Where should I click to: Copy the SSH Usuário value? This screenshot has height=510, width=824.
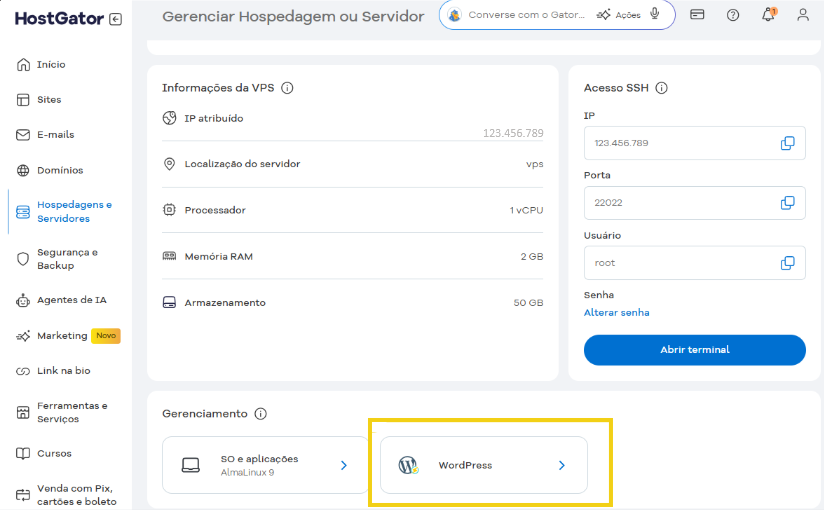click(787, 263)
